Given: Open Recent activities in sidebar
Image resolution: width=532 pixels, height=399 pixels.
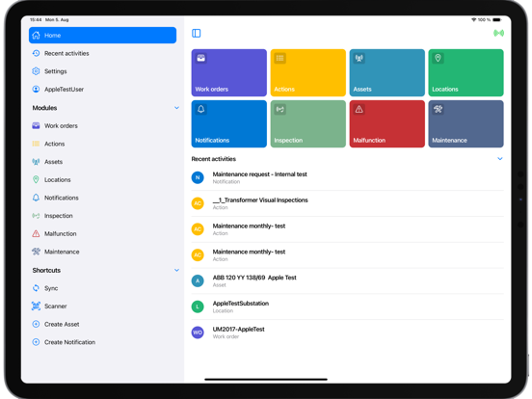Looking at the screenshot, I should 102,53.
